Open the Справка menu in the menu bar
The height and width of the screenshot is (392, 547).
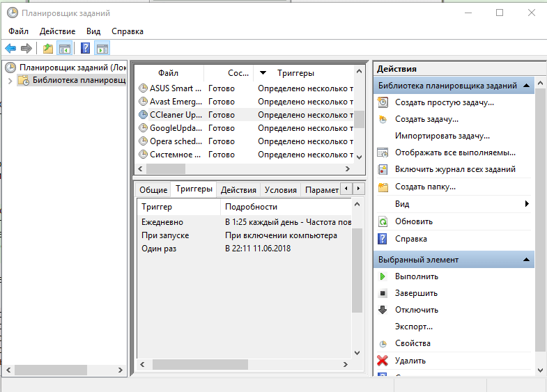click(128, 31)
